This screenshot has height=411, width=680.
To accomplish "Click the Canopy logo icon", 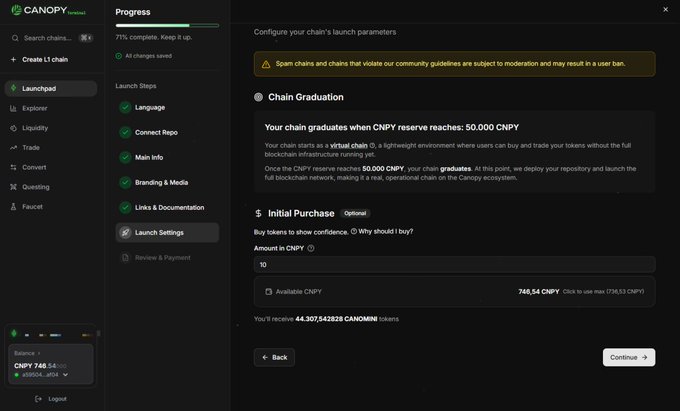I will 16,10.
